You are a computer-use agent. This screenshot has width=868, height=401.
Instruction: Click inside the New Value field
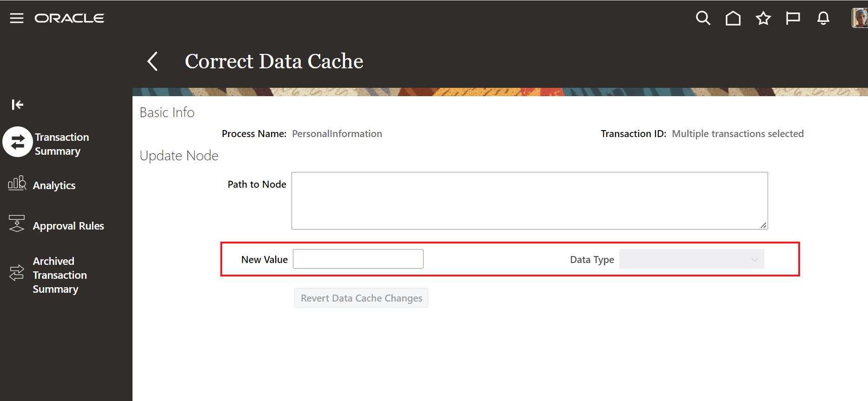click(x=358, y=259)
